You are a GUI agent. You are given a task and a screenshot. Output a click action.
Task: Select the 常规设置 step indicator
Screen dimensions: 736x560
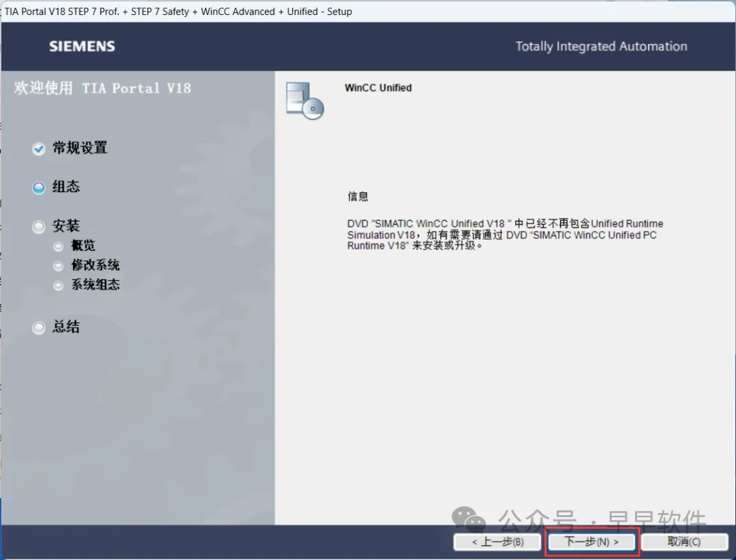(38, 149)
